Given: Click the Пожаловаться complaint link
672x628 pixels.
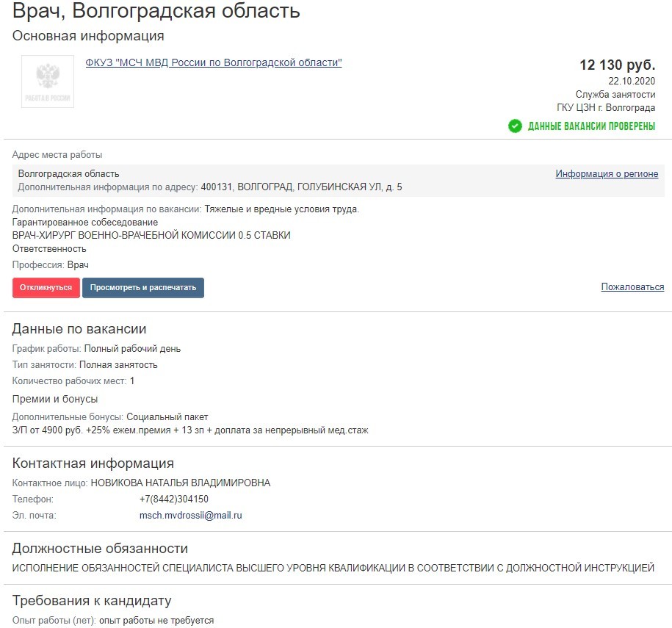Looking at the screenshot, I should tap(632, 286).
